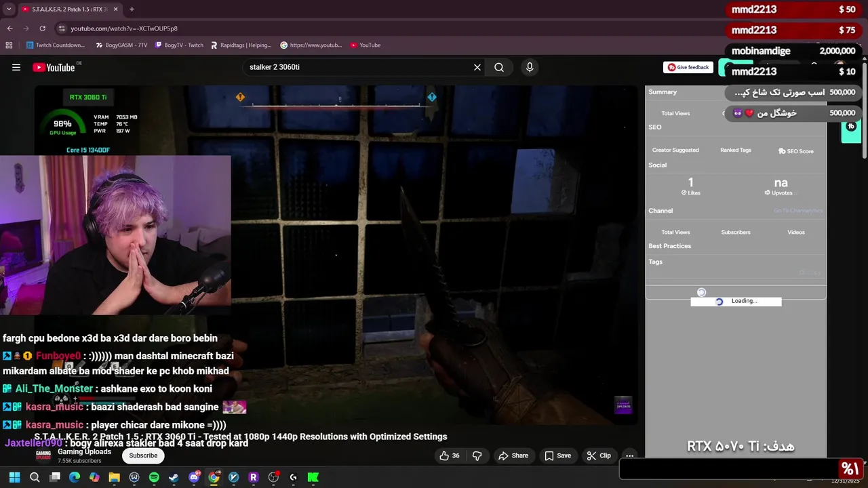Image resolution: width=868 pixels, height=488 pixels.
Task: Save video with Save button
Action: (557, 455)
